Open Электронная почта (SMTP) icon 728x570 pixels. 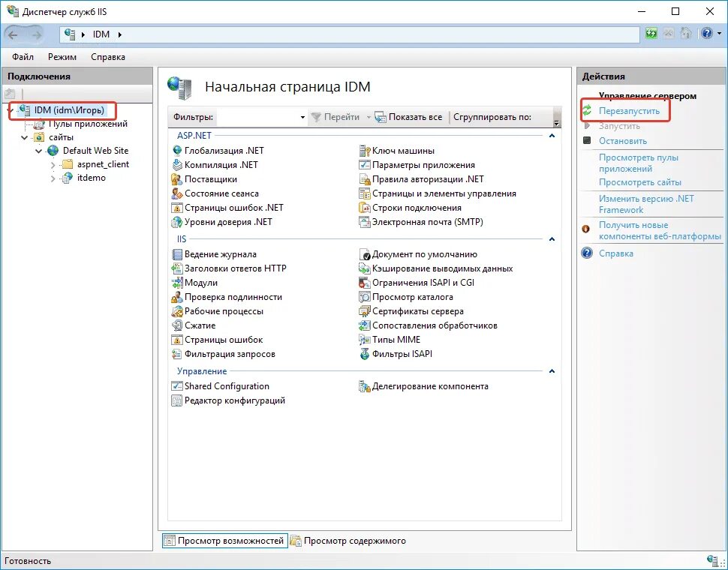[x=365, y=222]
